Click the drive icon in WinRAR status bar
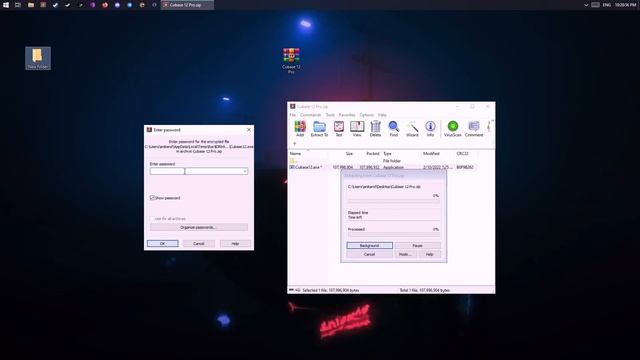Screen dimensions: 640x360 pos(291,290)
